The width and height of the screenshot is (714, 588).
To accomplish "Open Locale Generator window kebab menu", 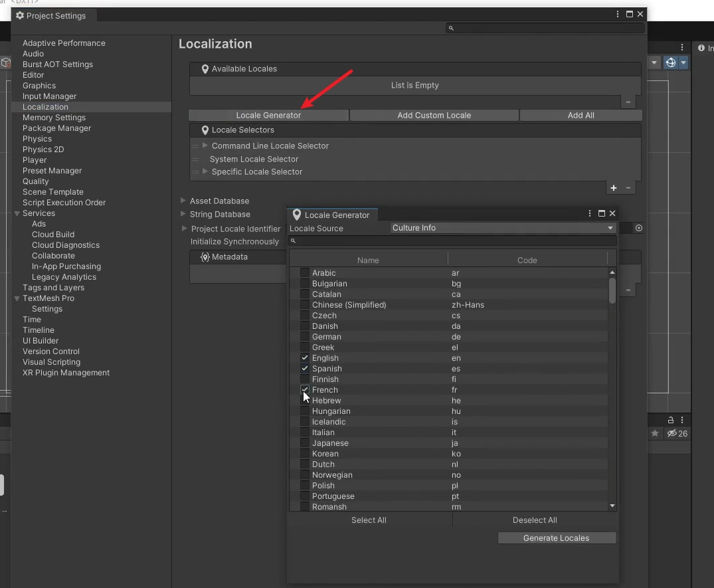I will click(x=590, y=213).
